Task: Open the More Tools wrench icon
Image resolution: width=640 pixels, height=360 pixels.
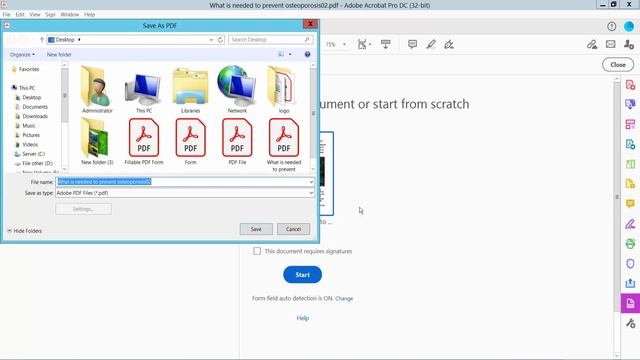Action: [x=630, y=324]
